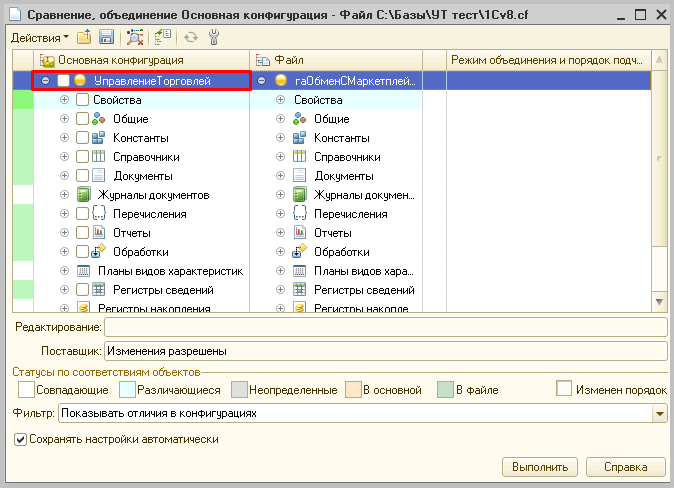Click the Неопределенные status color swatch
674x488 pixels.
pos(239,390)
